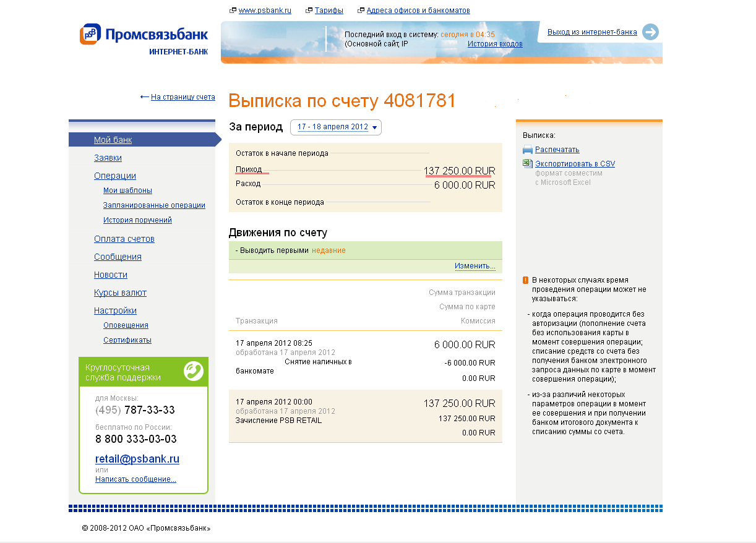Click the orange недавние sort link
756x543 pixels.
pyautogui.click(x=329, y=250)
